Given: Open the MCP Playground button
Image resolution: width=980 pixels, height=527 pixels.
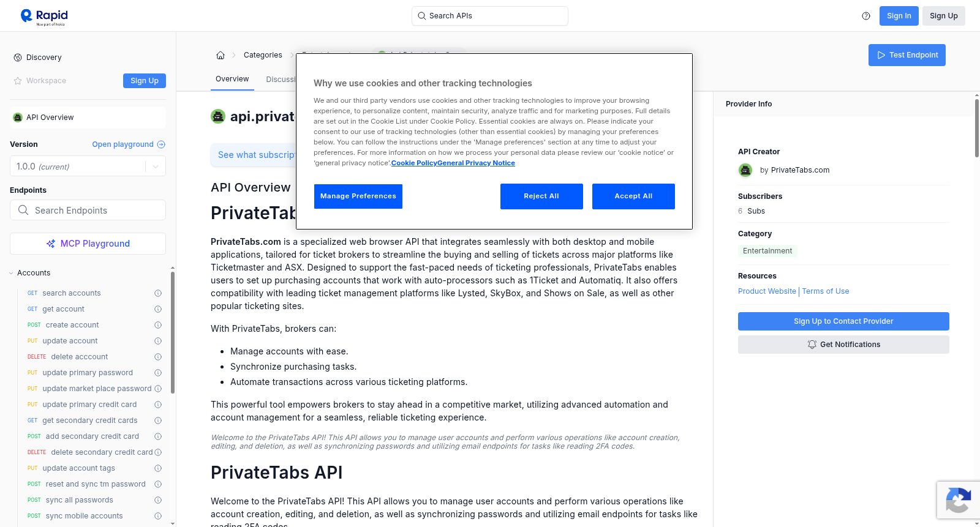Looking at the screenshot, I should (x=88, y=244).
